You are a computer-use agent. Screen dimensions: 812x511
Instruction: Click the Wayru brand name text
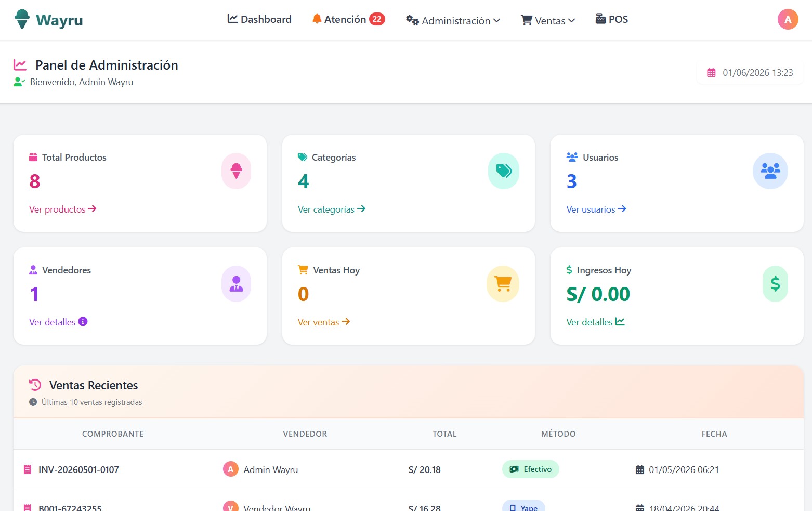point(59,20)
